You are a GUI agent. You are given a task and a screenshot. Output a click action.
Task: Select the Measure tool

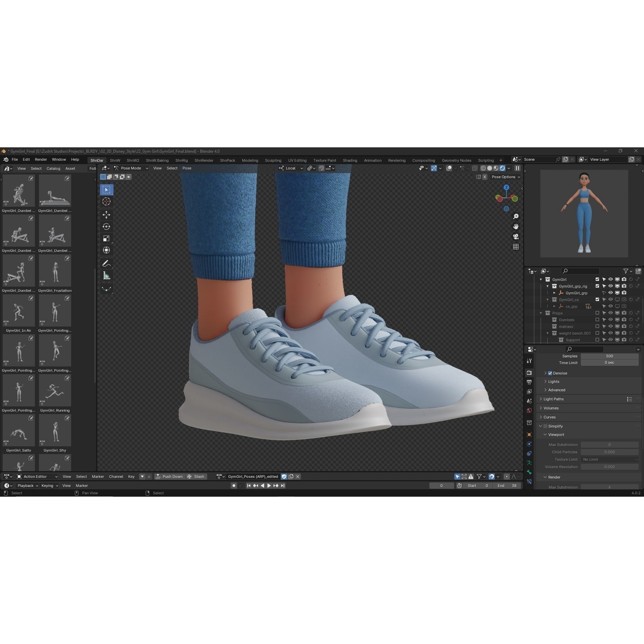tap(106, 275)
